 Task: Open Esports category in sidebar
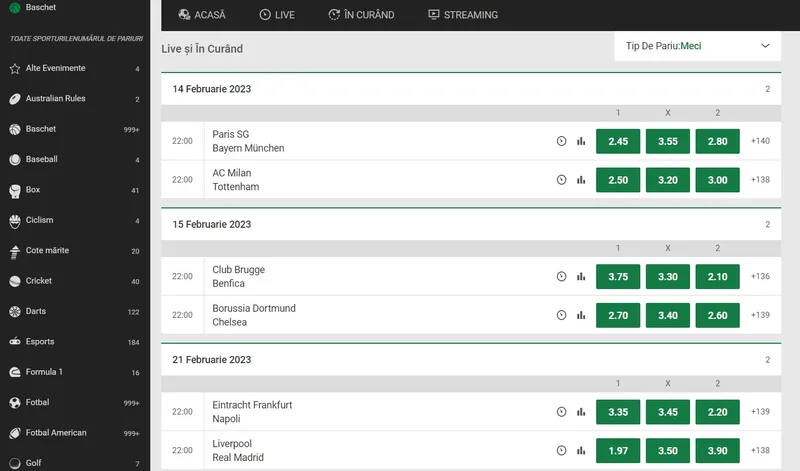75,342
